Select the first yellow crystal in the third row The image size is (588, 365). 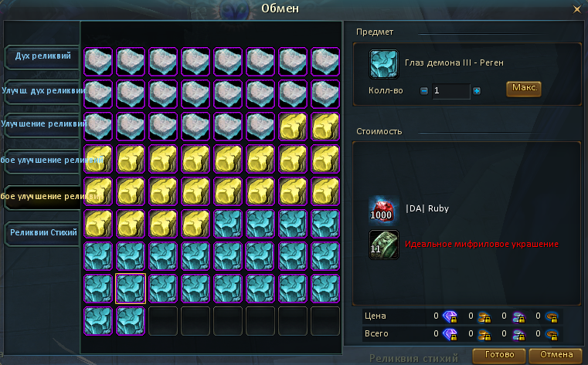[x=293, y=127]
